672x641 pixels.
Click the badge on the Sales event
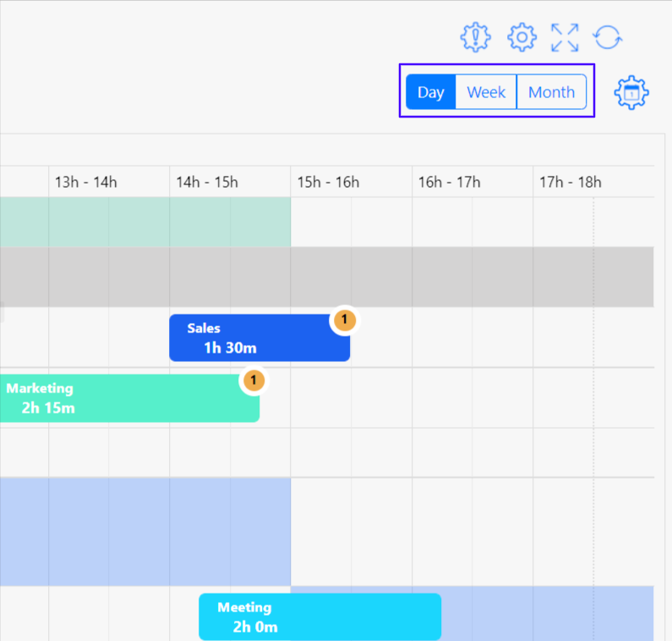[344, 320]
